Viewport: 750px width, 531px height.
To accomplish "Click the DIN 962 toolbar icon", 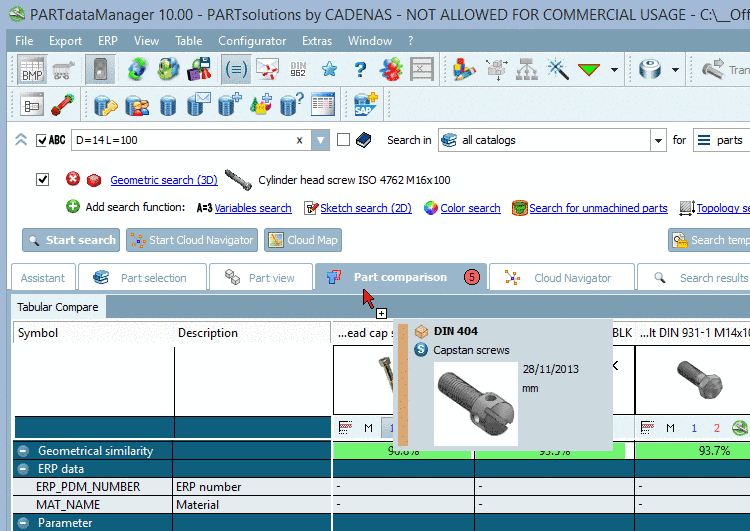I will pos(298,70).
